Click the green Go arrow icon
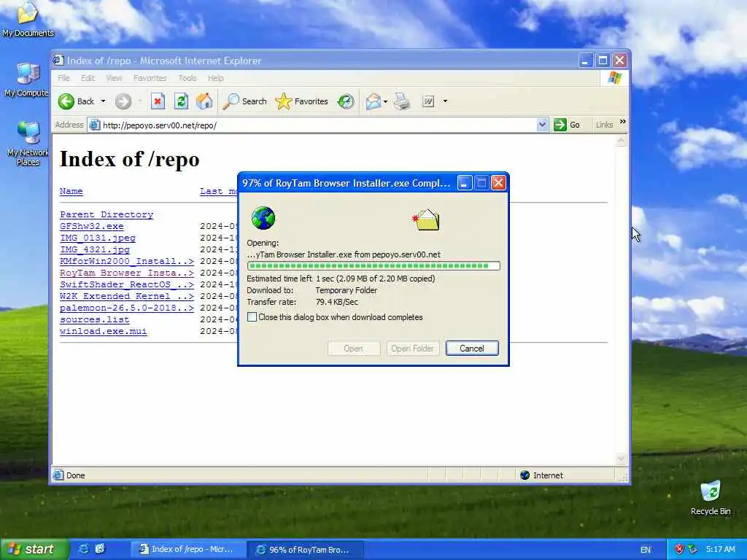Image resolution: width=747 pixels, height=560 pixels. pyautogui.click(x=560, y=125)
